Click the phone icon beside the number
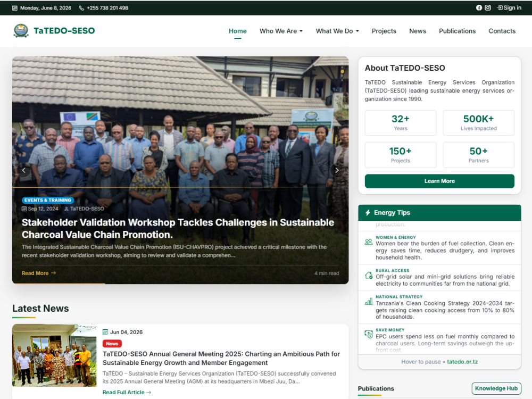Viewport: 532px width, 399px height. point(81,8)
